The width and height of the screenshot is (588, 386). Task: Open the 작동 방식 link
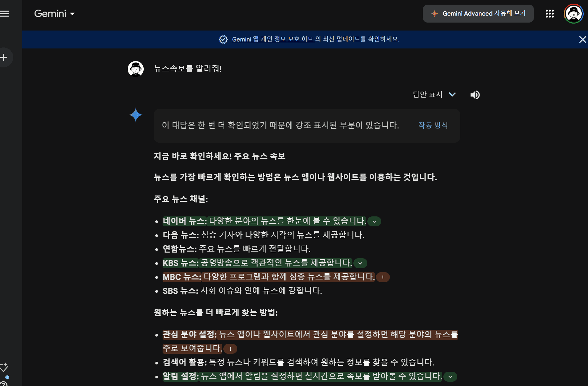point(433,125)
